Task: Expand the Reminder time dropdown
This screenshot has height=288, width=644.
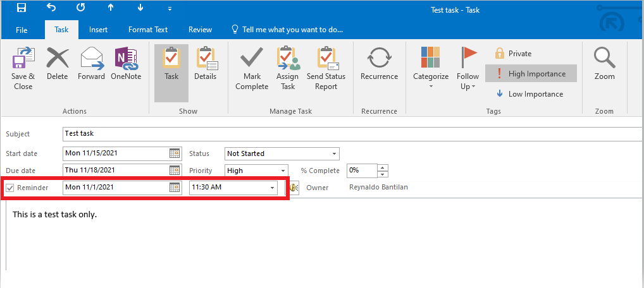Action: (x=272, y=188)
